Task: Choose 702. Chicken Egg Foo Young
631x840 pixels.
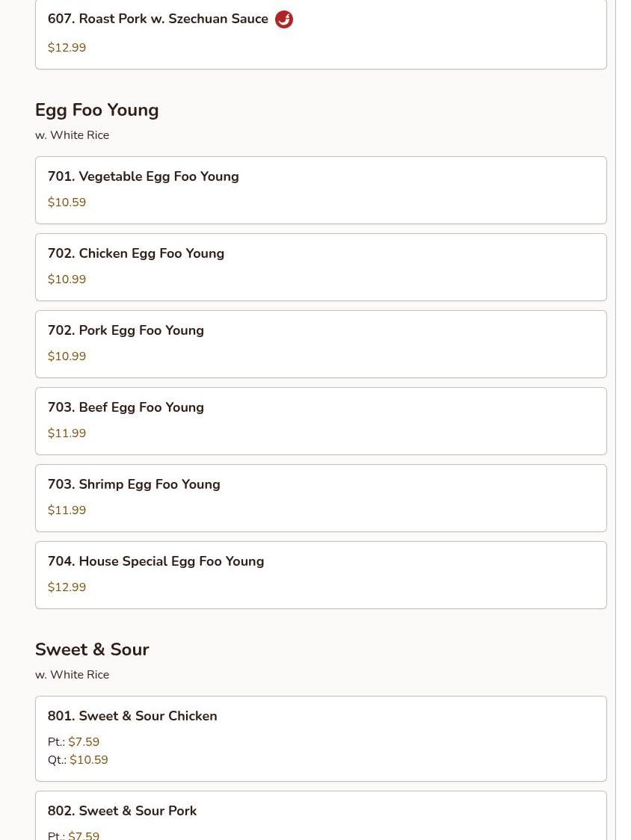Action: (x=136, y=253)
